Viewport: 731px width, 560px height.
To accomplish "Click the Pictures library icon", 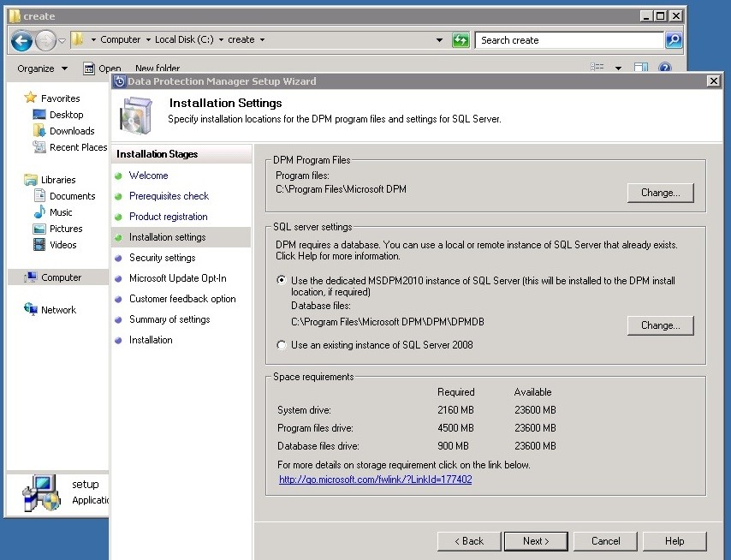I will click(39, 229).
